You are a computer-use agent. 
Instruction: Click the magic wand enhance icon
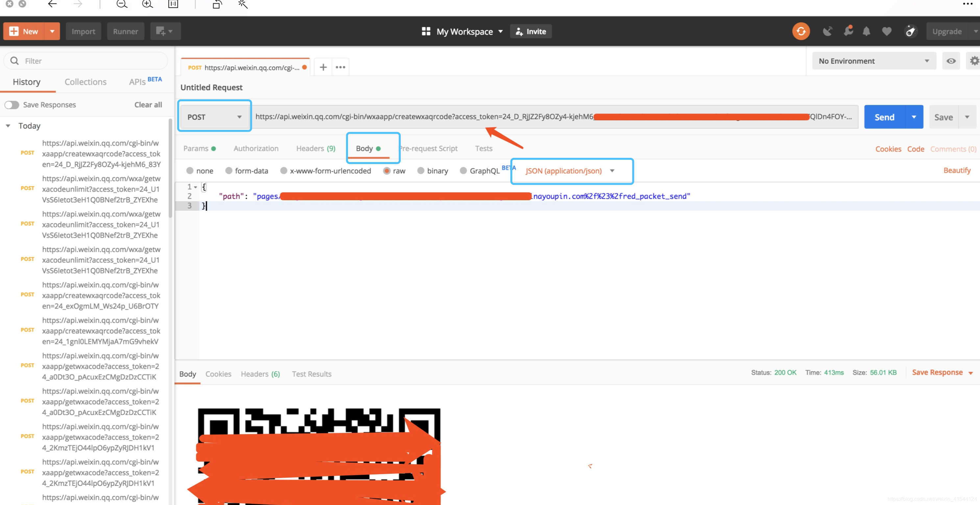[243, 4]
